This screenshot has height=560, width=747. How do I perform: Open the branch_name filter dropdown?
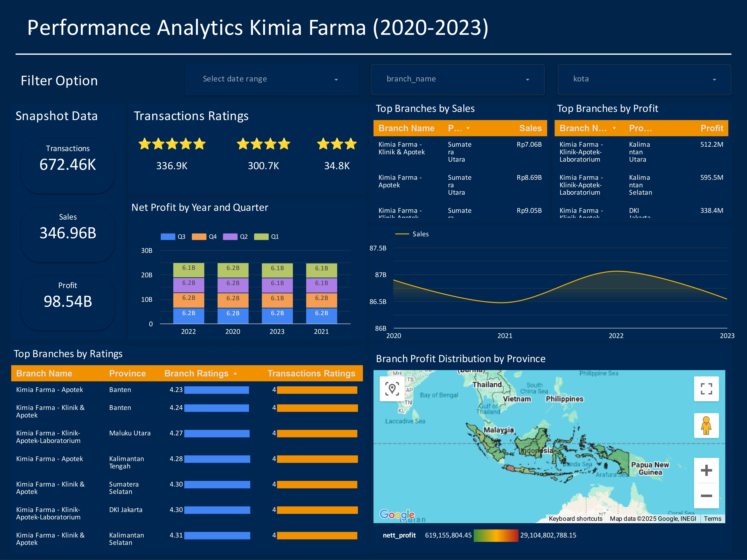pyautogui.click(x=458, y=79)
